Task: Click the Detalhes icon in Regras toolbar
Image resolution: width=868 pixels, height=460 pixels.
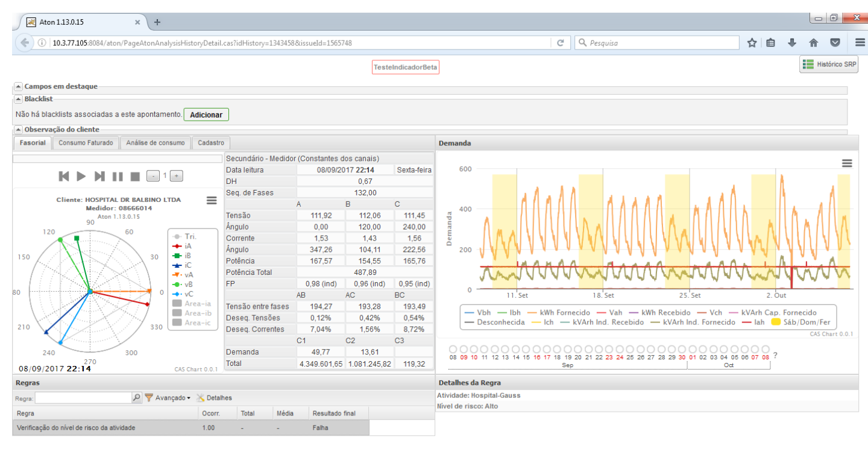Action: pyautogui.click(x=201, y=398)
